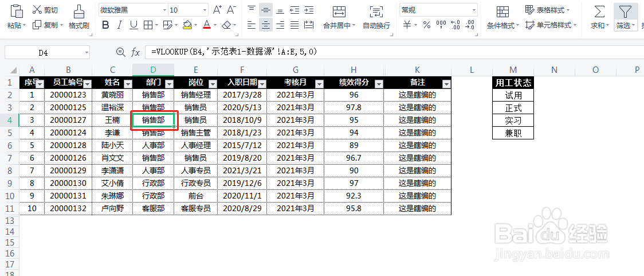Click the increase decimal places icon
The width and height of the screenshot is (644, 276).
[455, 25]
